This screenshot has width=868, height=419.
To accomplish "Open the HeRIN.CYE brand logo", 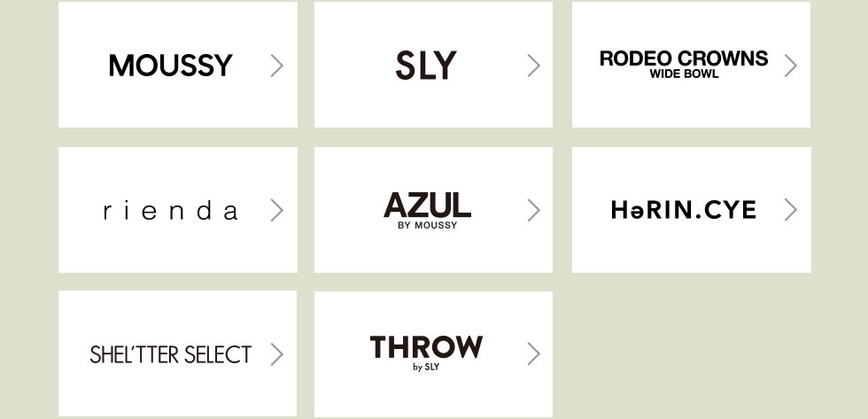I will coord(684,210).
